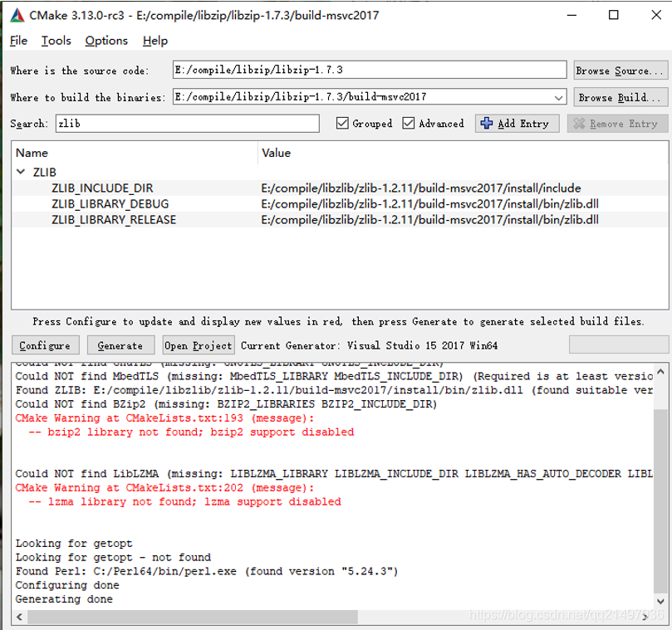Click the Configure button
The width and height of the screenshot is (672, 630).
click(x=45, y=345)
